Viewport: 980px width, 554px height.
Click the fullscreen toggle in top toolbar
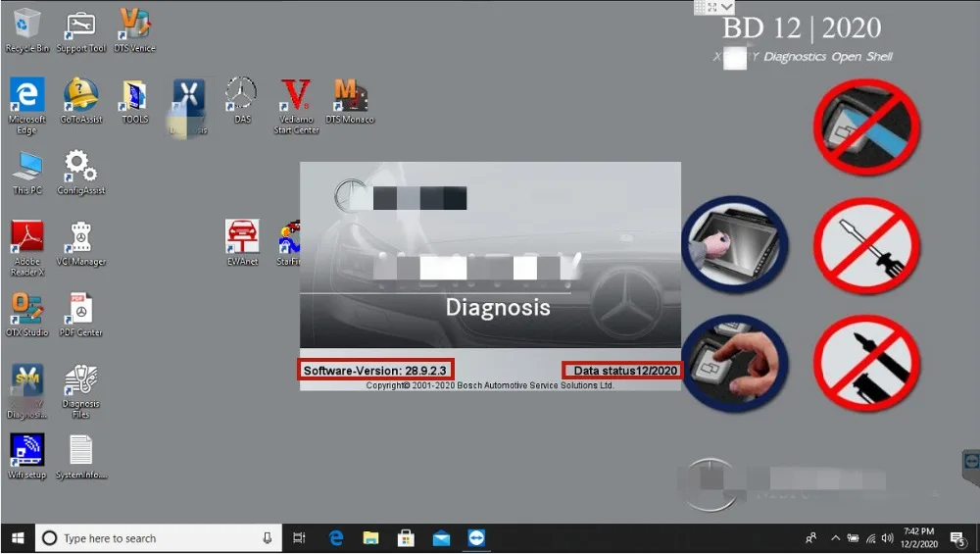[712, 7]
